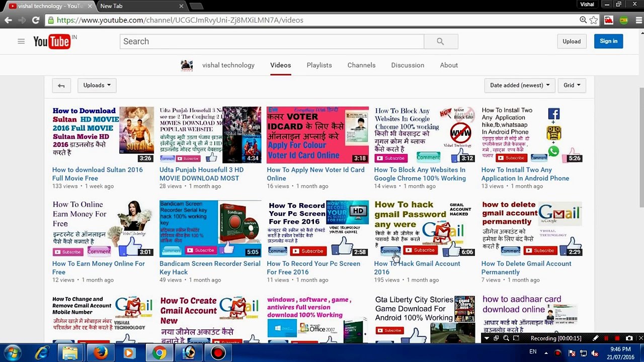Open 'How To Earn Money Online For Free' link
Screen dimensions: 644x362
click(99, 268)
